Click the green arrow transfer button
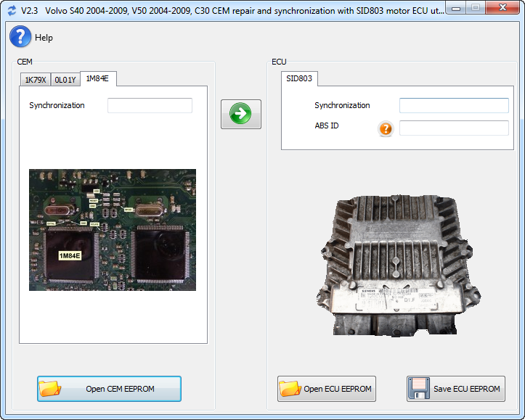This screenshot has width=525, height=420. point(241,114)
